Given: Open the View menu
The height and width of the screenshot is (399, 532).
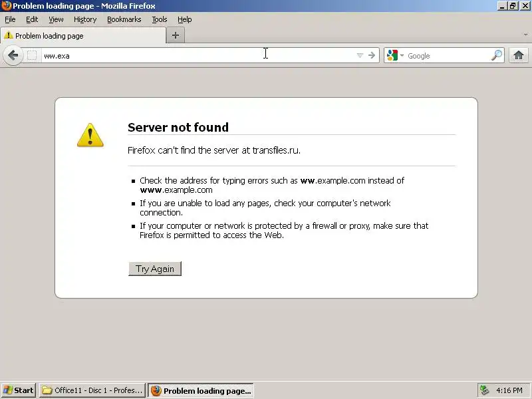Looking at the screenshot, I should click(x=56, y=19).
